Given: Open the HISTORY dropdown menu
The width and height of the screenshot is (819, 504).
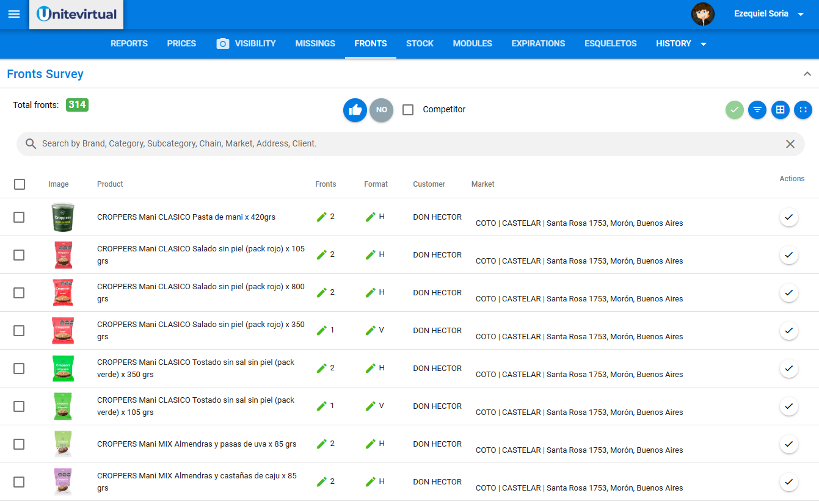Looking at the screenshot, I should 681,43.
